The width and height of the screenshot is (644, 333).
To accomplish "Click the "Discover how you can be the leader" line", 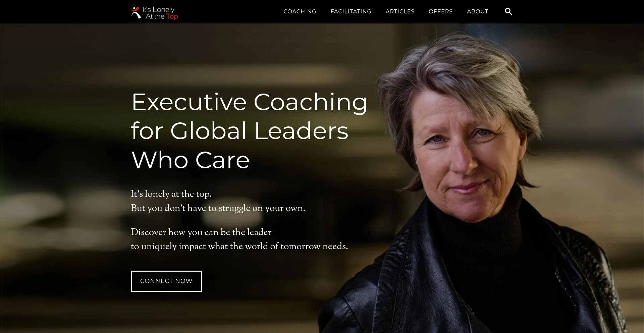I will pos(201,232).
